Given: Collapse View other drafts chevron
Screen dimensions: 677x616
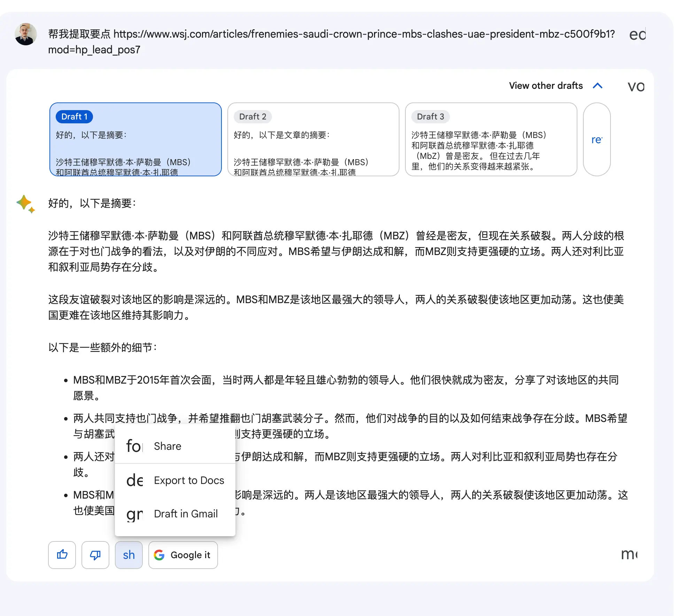Looking at the screenshot, I should (x=598, y=86).
